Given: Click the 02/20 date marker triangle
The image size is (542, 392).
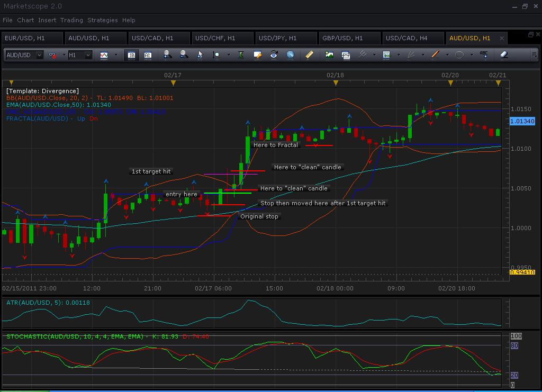Looking at the screenshot, I should pyautogui.click(x=450, y=83).
